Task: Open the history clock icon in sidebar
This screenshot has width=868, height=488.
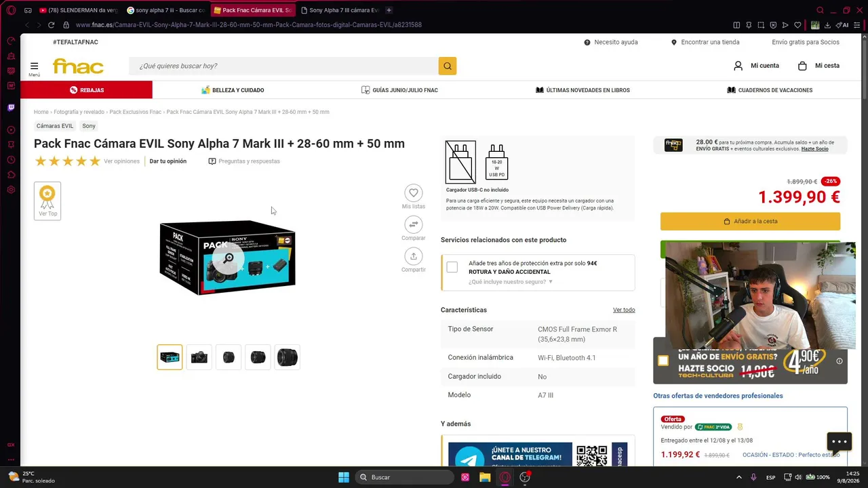Action: tap(11, 160)
